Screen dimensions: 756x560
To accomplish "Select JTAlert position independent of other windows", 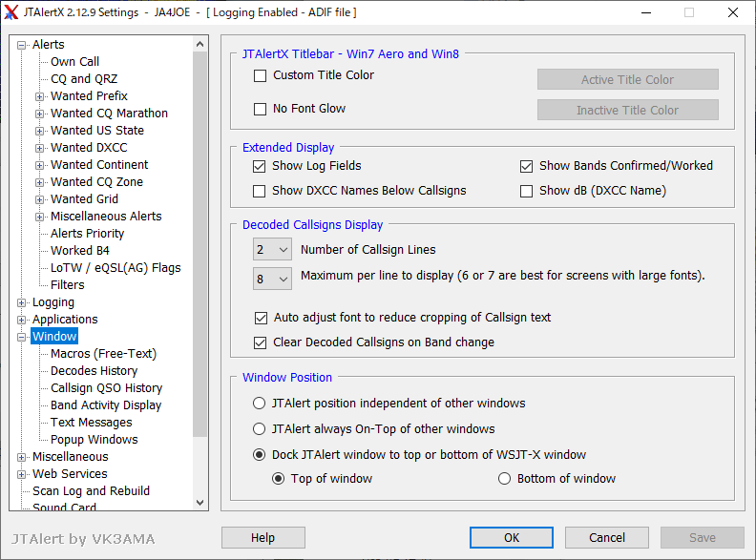I will point(259,403).
